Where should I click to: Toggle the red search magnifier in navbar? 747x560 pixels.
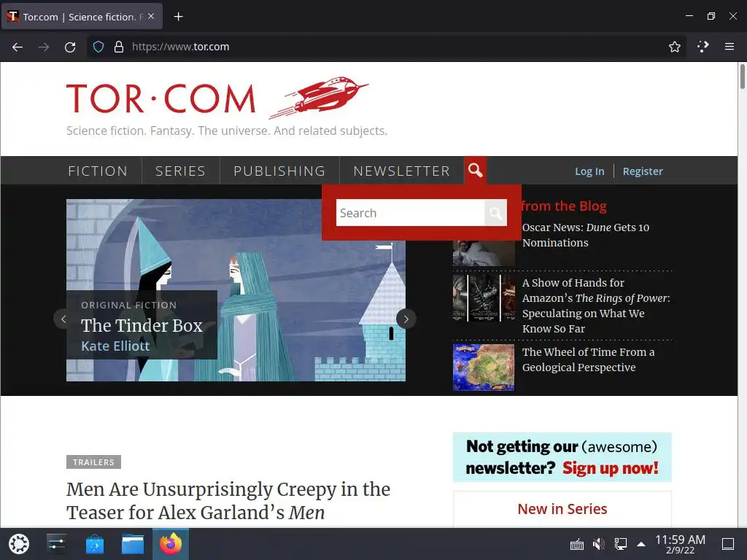[475, 170]
